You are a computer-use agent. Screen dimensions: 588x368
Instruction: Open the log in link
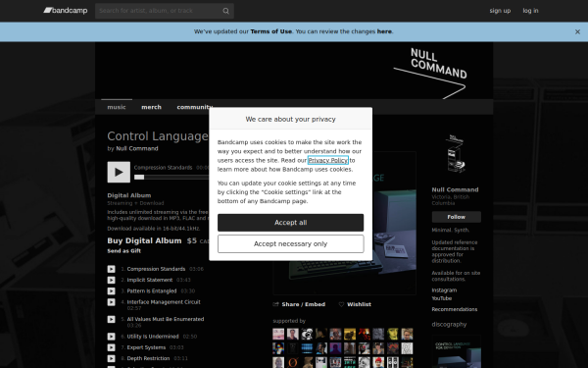(530, 11)
